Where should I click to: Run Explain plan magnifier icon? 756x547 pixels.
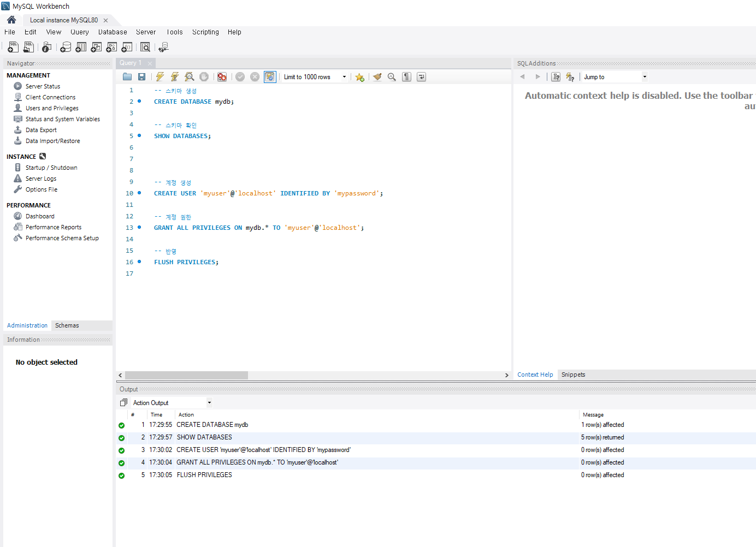pyautogui.click(x=190, y=77)
